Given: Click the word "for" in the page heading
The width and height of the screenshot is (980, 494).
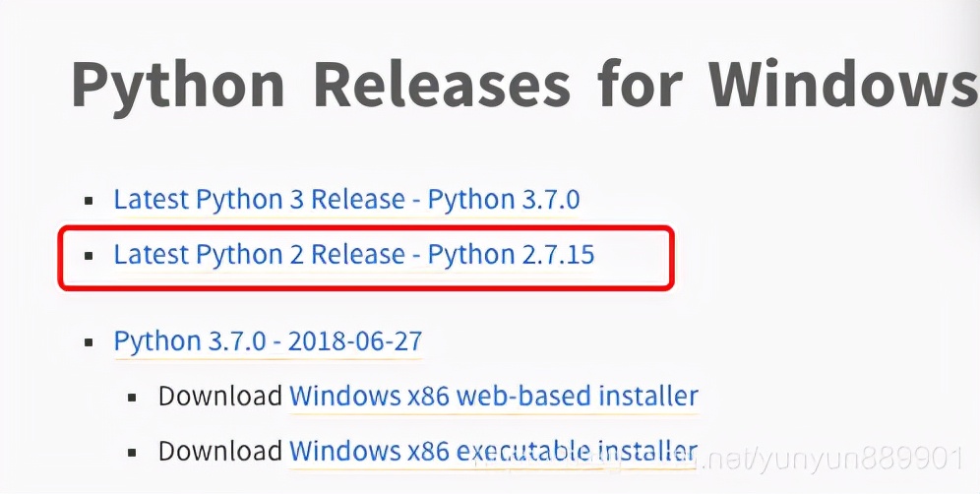Looking at the screenshot, I should (640, 86).
